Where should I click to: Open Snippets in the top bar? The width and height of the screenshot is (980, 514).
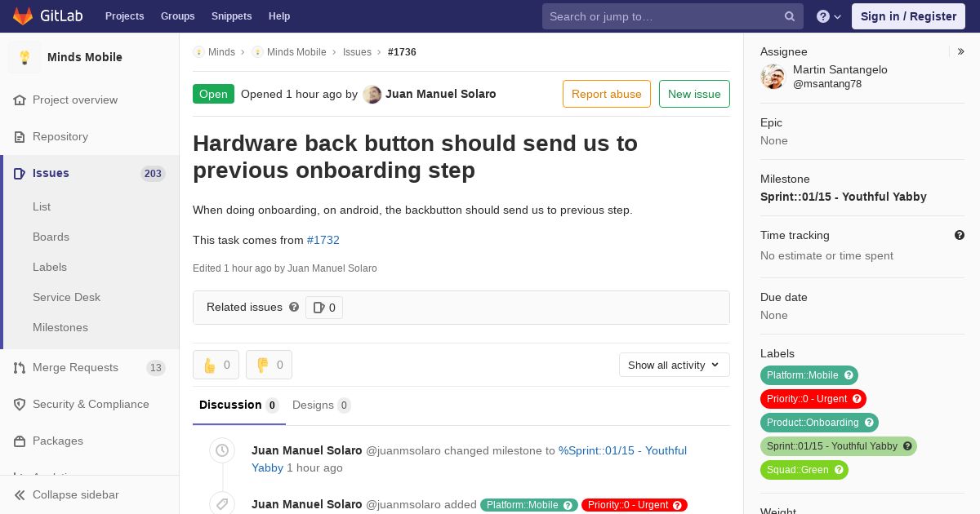pos(231,16)
